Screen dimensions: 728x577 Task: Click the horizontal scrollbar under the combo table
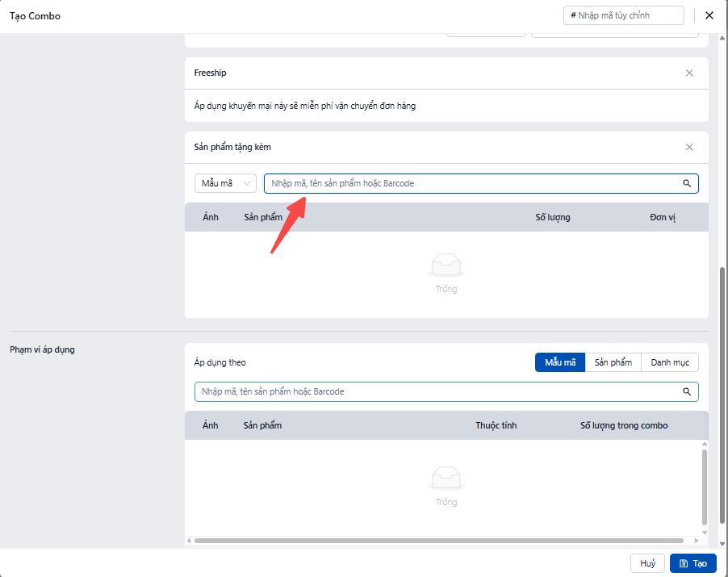(x=440, y=541)
